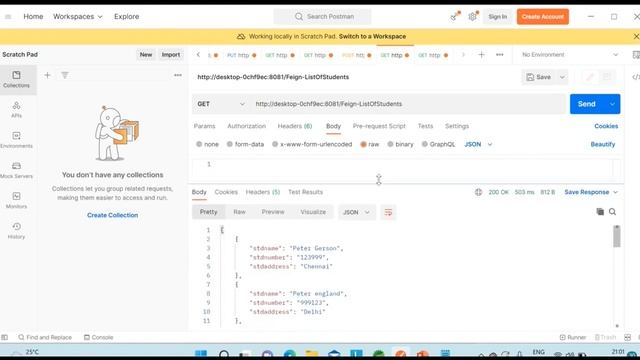The image size is (640, 360).
Task: Click the Import button
Action: pyautogui.click(x=171, y=55)
